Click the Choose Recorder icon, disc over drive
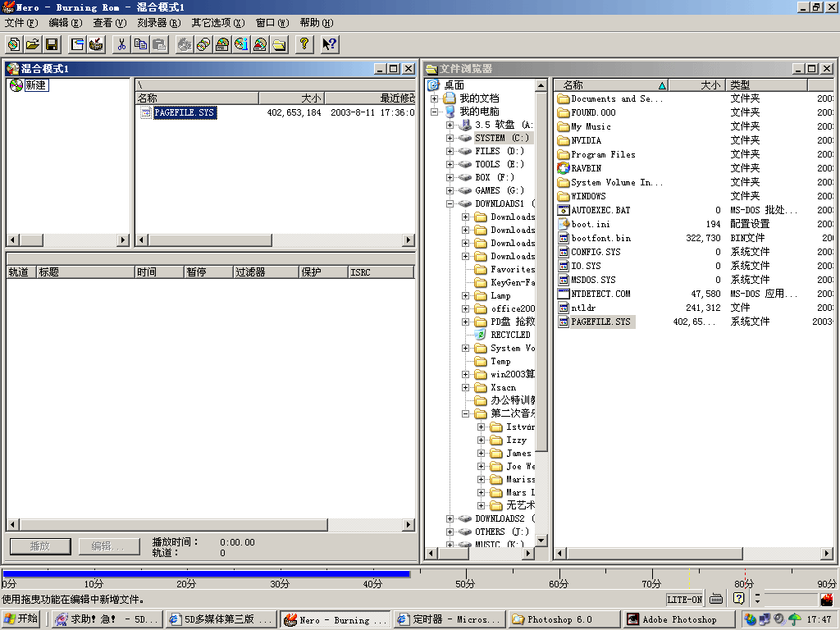Screen dimensions: 840x630 [222, 44]
